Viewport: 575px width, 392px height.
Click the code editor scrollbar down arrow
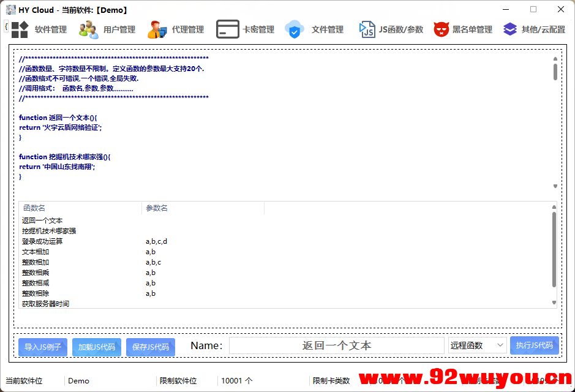click(x=555, y=185)
